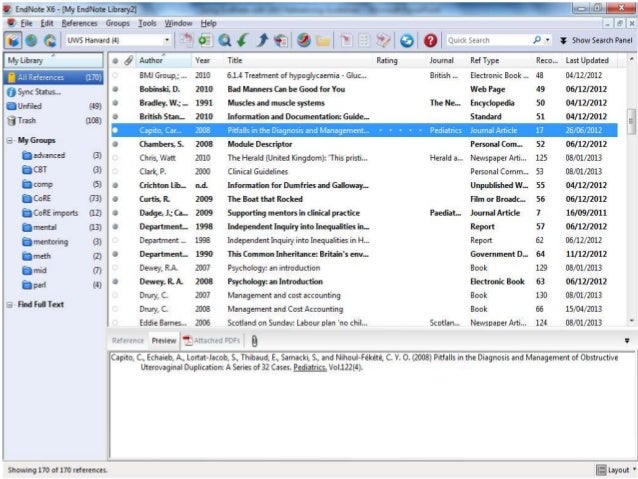The height and width of the screenshot is (479, 638).
Task: Click Copy to Local Library icon
Action: (x=186, y=40)
